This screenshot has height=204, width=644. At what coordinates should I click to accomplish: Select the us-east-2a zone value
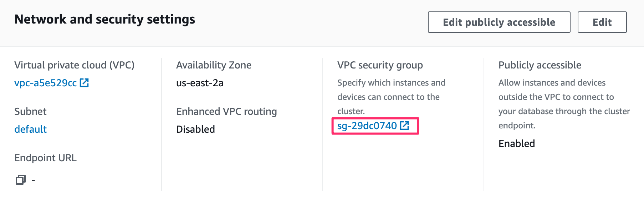tap(200, 83)
